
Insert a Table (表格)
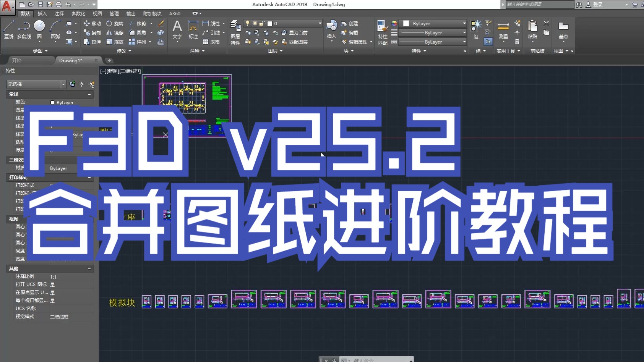211,42
